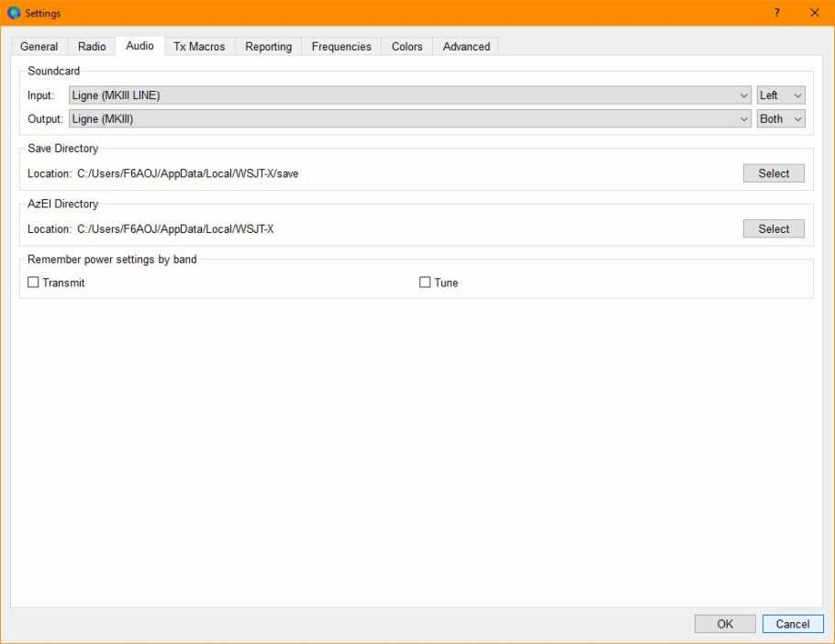Open the Radio tab

92,47
